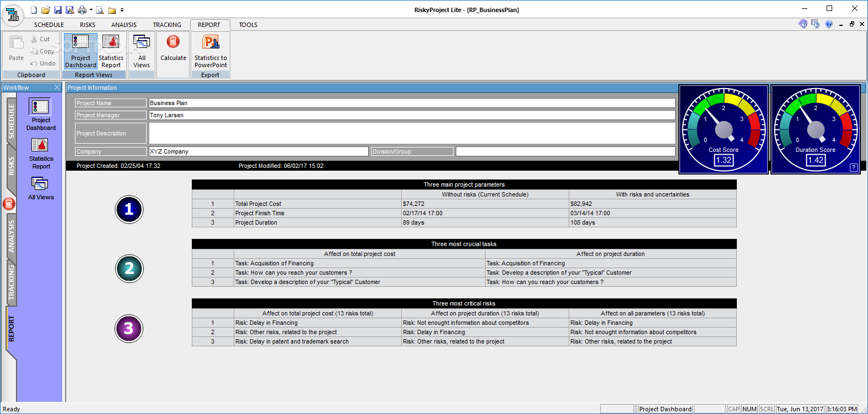This screenshot has width=868, height=414.
Task: Click the open folder icon in quick access
Action: click(x=46, y=10)
